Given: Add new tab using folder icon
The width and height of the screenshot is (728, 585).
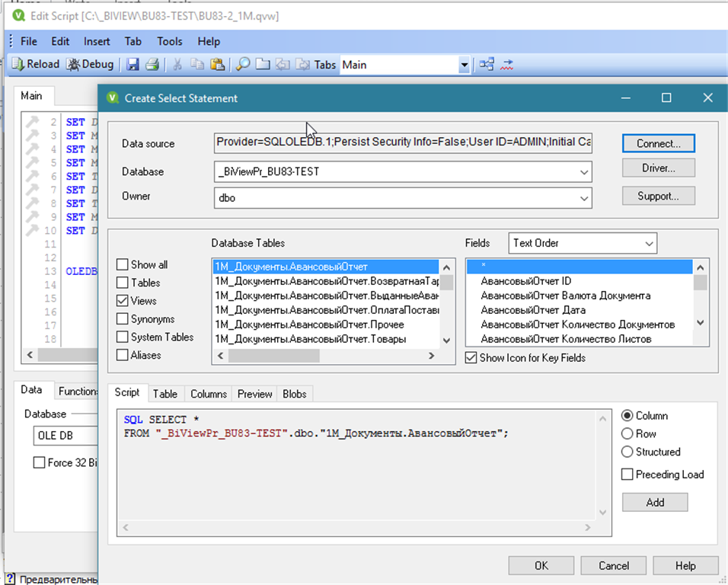Looking at the screenshot, I should pos(263,65).
